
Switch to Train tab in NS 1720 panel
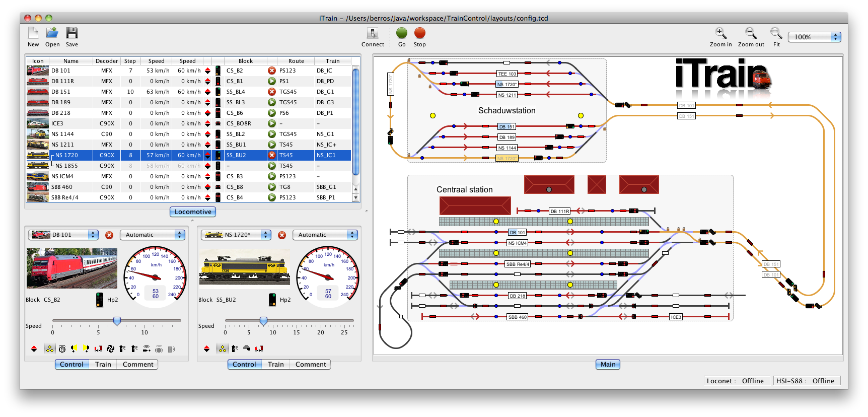(275, 364)
